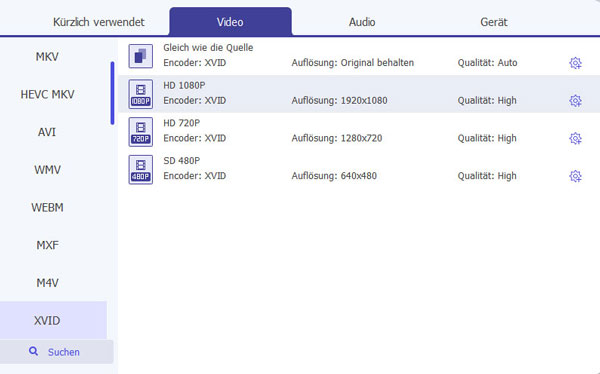Select WMV format in sidebar
Viewport: 600px width, 374px height.
tap(47, 170)
